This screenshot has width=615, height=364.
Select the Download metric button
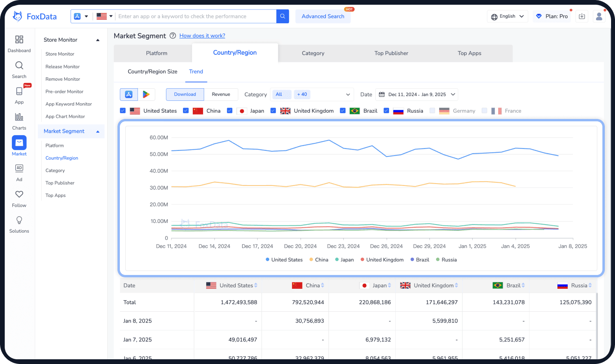coord(185,95)
